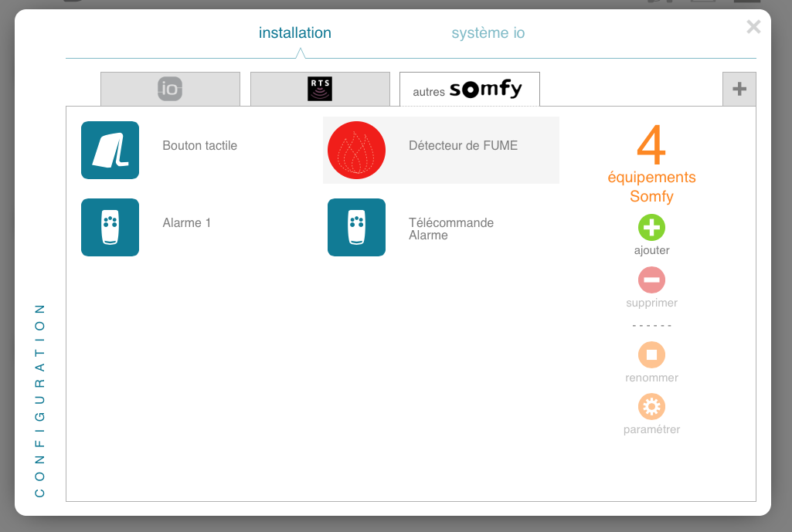
Task: Click the Télécommande Alarme text label
Action: [450, 229]
